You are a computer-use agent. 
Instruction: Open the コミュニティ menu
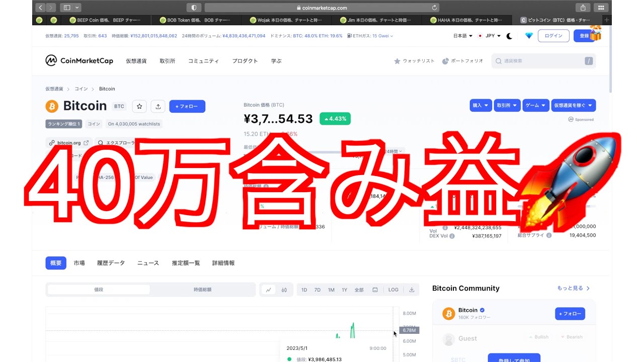click(204, 61)
